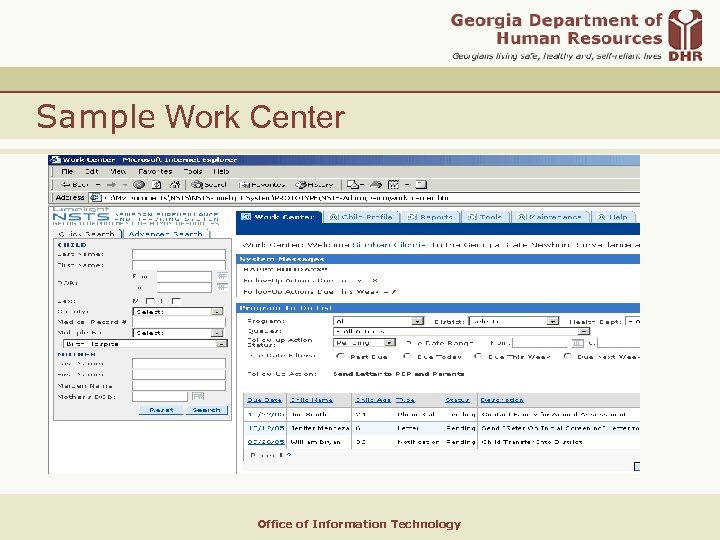Open the Favorites toolbar button
720x540 pixels.
point(262,185)
